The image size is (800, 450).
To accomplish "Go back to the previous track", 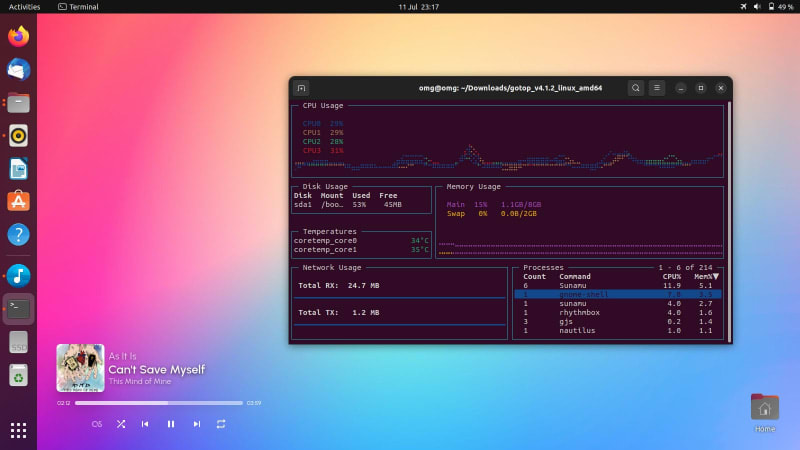I will pyautogui.click(x=145, y=424).
